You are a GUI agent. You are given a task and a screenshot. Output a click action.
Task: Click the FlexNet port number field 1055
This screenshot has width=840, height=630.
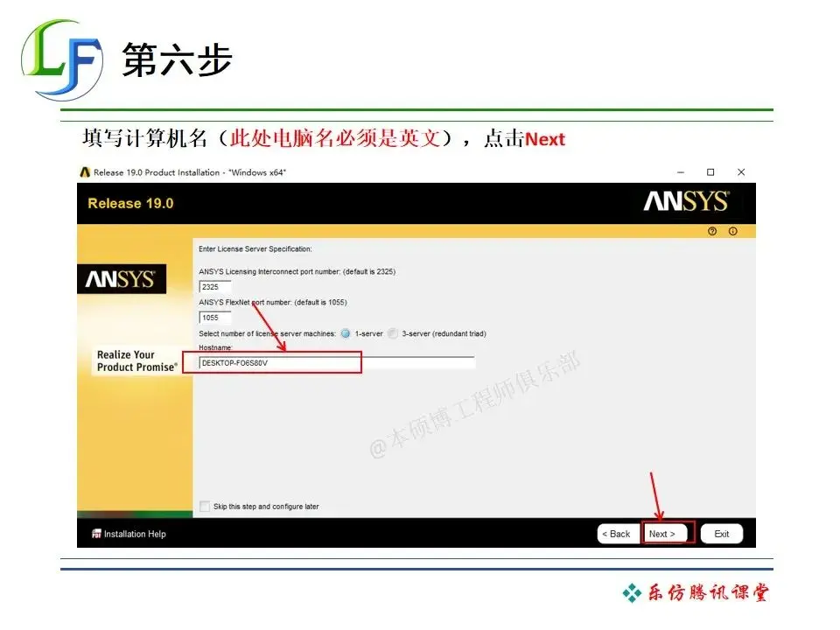click(215, 317)
